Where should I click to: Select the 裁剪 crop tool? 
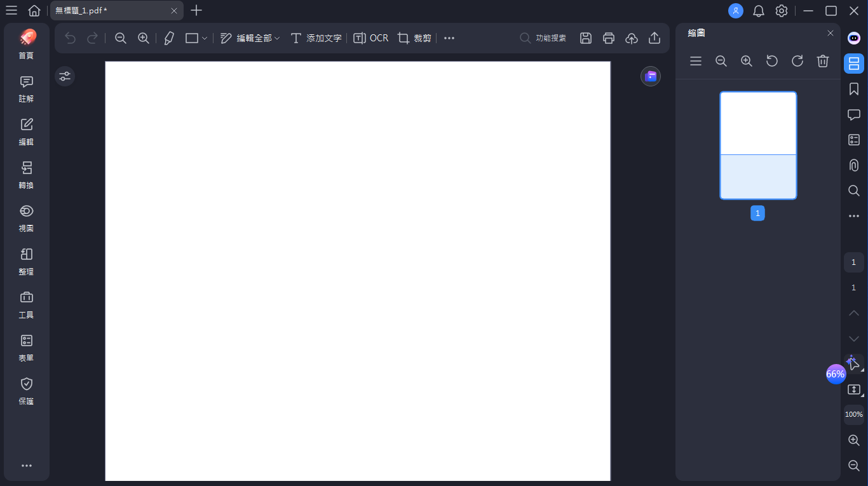415,38
